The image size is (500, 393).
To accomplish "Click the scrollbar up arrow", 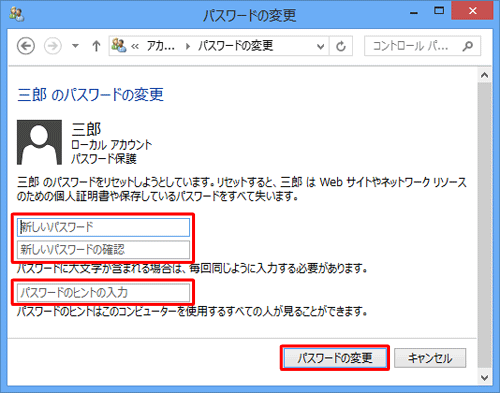I will point(484,75).
